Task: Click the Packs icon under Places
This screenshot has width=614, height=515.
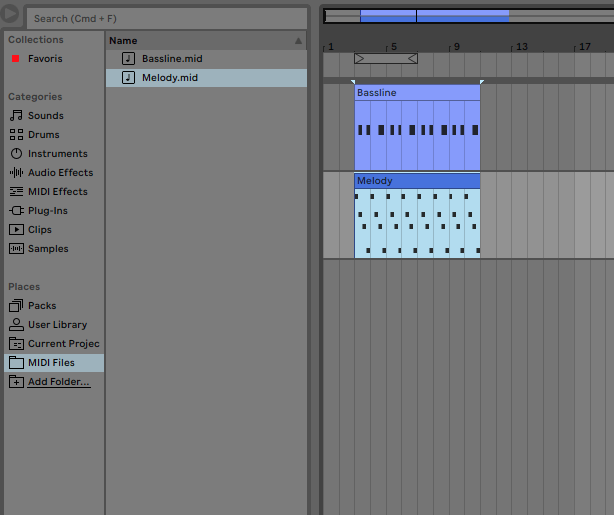Action: point(16,305)
